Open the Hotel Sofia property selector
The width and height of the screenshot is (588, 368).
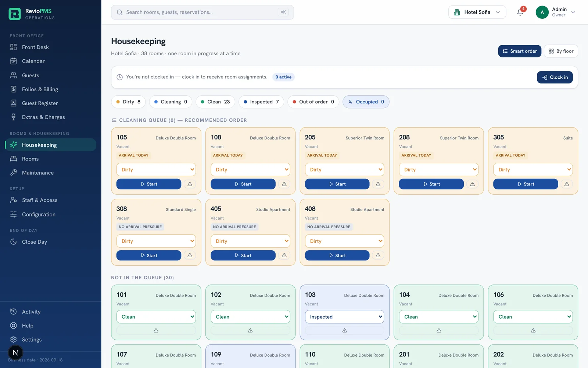point(477,12)
